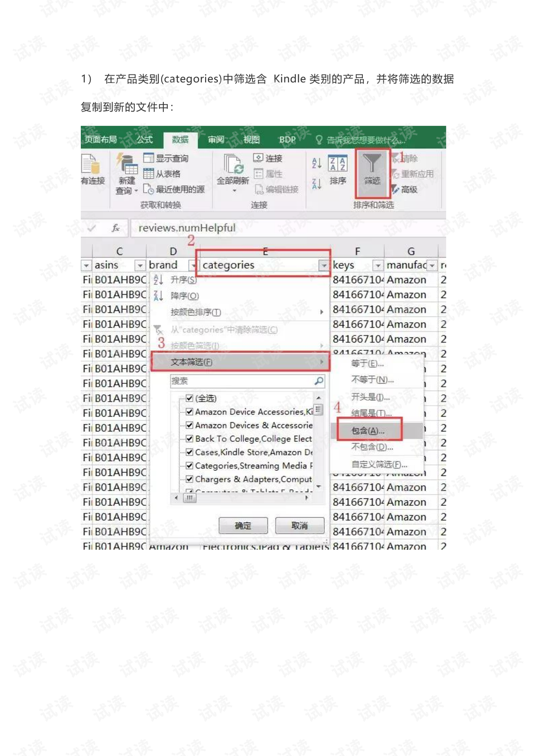
Task: Switch to Review (审阅) ribbon tab
Action: 216,140
